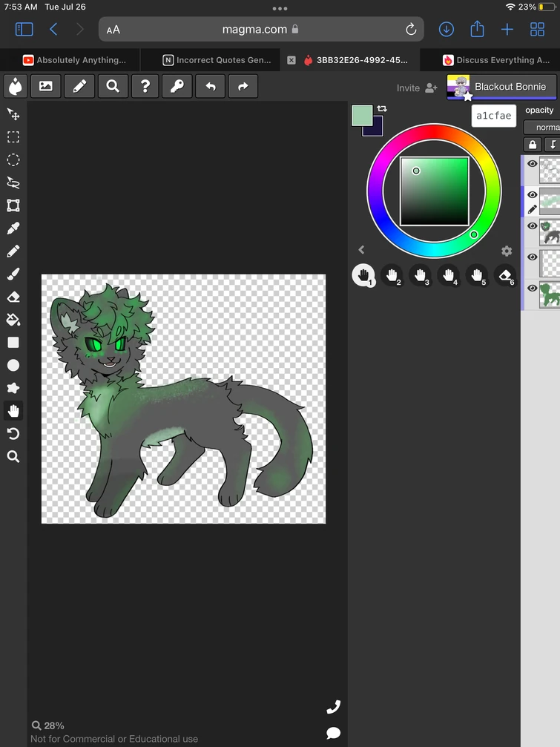The image size is (560, 747).
Task: Open Safari downloads
Action: [447, 30]
